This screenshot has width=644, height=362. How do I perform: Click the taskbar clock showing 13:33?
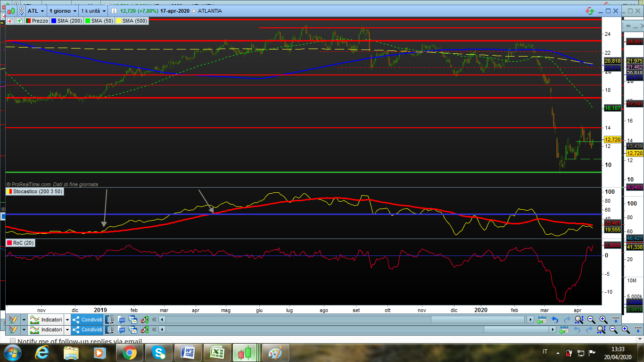coord(618,353)
